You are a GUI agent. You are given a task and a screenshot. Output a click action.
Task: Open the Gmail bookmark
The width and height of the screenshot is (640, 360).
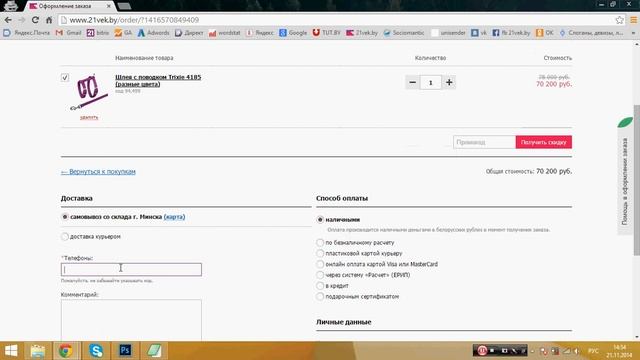(x=69, y=33)
